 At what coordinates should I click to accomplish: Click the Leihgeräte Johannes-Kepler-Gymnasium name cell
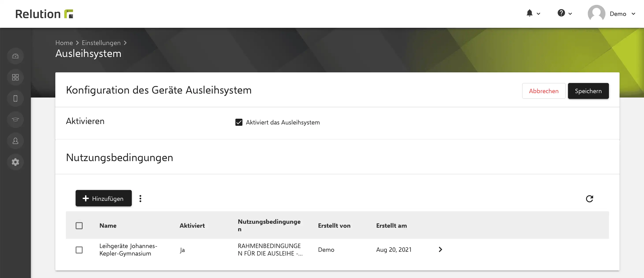pos(128,250)
